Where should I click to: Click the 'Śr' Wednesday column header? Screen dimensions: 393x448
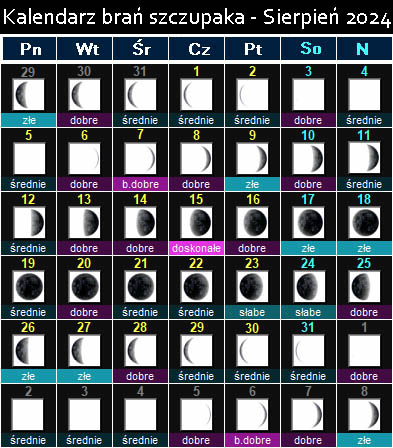(x=141, y=49)
